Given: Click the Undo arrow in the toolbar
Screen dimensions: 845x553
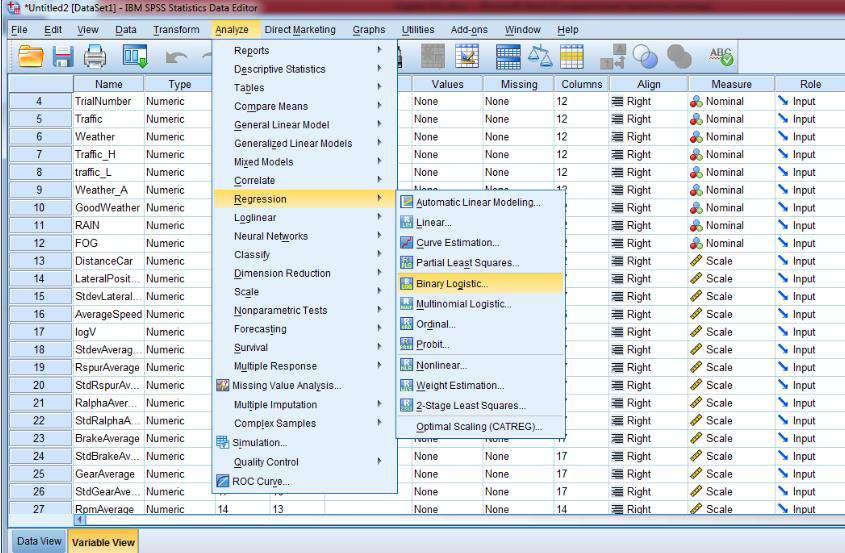Looking at the screenshot, I should (x=176, y=57).
